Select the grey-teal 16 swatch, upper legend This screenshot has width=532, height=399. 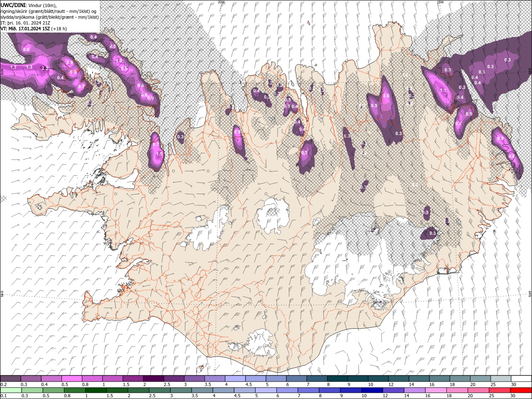(440, 379)
